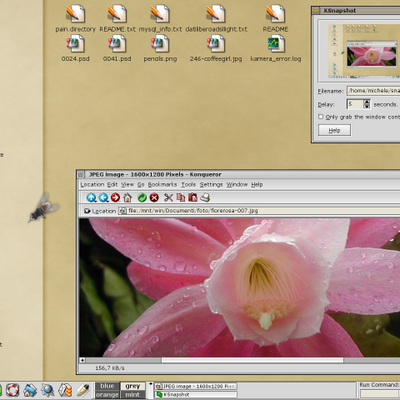
Task: Select the 0041.psd file icon
Action: pyautogui.click(x=117, y=49)
